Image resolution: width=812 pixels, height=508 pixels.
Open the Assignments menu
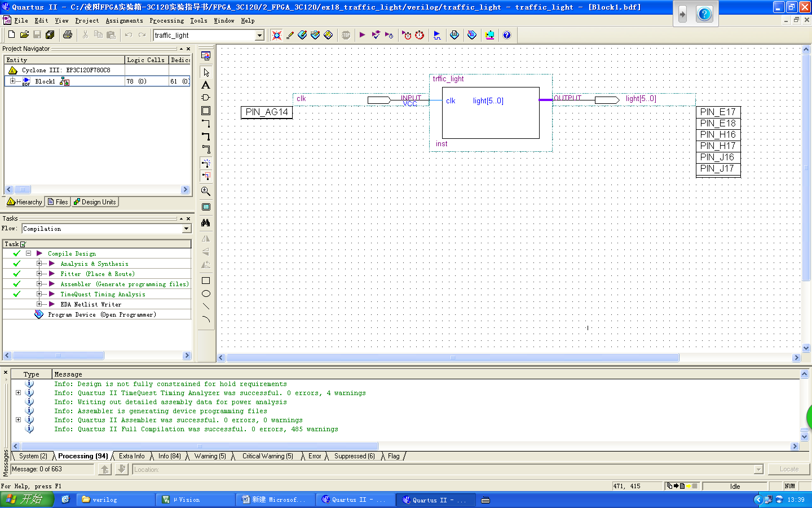pos(124,20)
